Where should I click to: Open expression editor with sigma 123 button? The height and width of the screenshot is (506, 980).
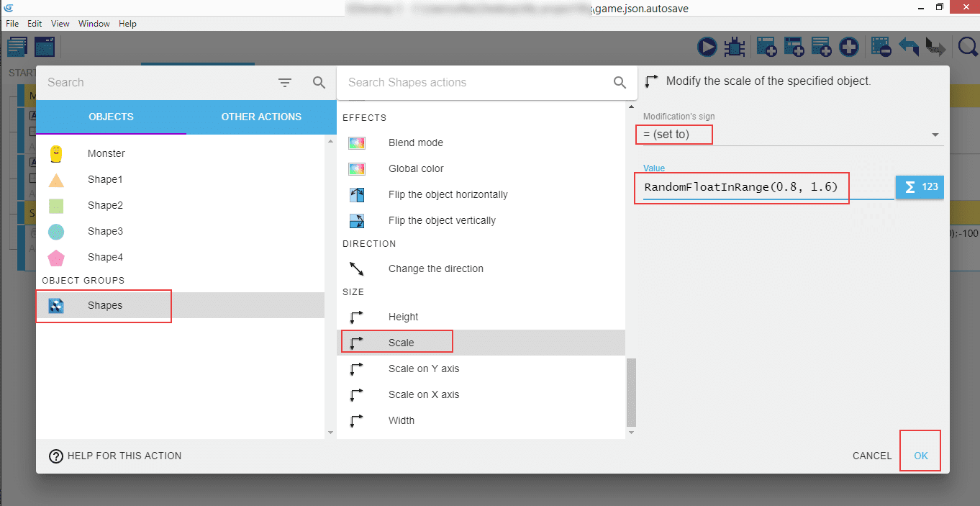pyautogui.click(x=920, y=187)
